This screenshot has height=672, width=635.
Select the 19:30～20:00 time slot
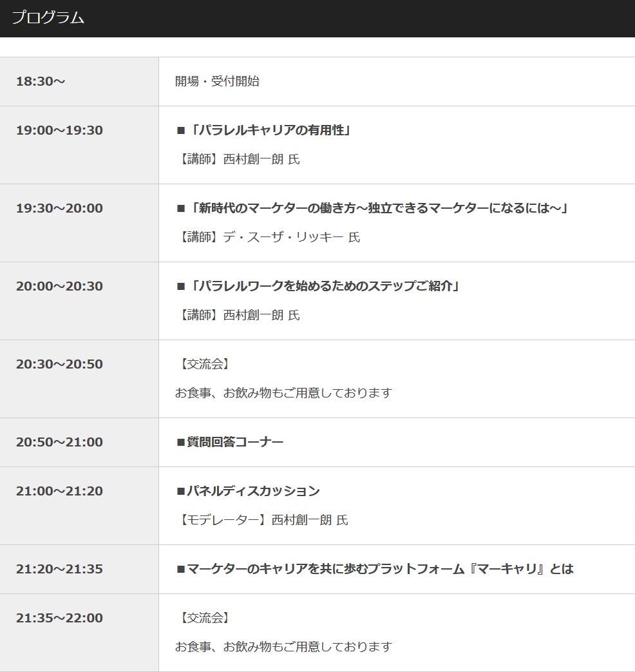point(59,208)
